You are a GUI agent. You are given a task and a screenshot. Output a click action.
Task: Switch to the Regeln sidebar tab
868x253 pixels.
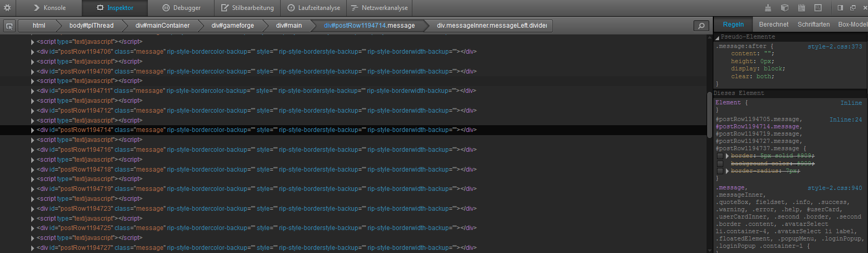(733, 25)
